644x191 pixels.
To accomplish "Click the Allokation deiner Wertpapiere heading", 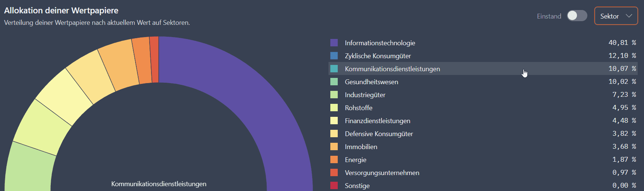I will [x=61, y=10].
